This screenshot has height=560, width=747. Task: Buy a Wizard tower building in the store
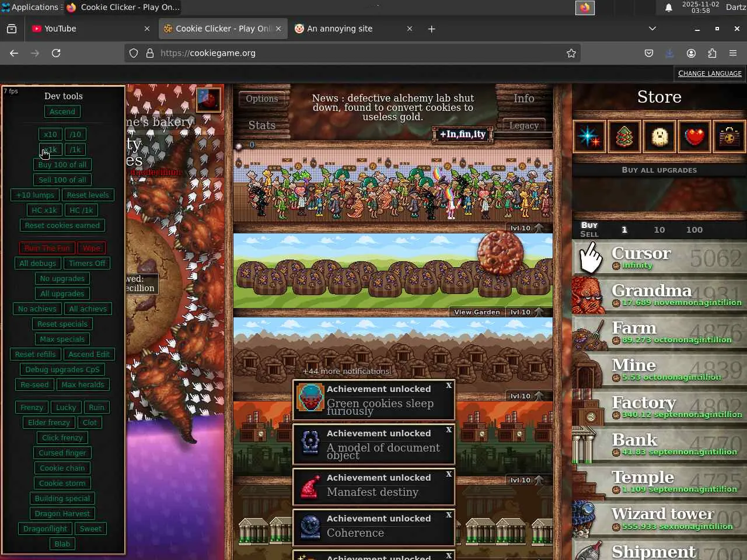point(659,519)
